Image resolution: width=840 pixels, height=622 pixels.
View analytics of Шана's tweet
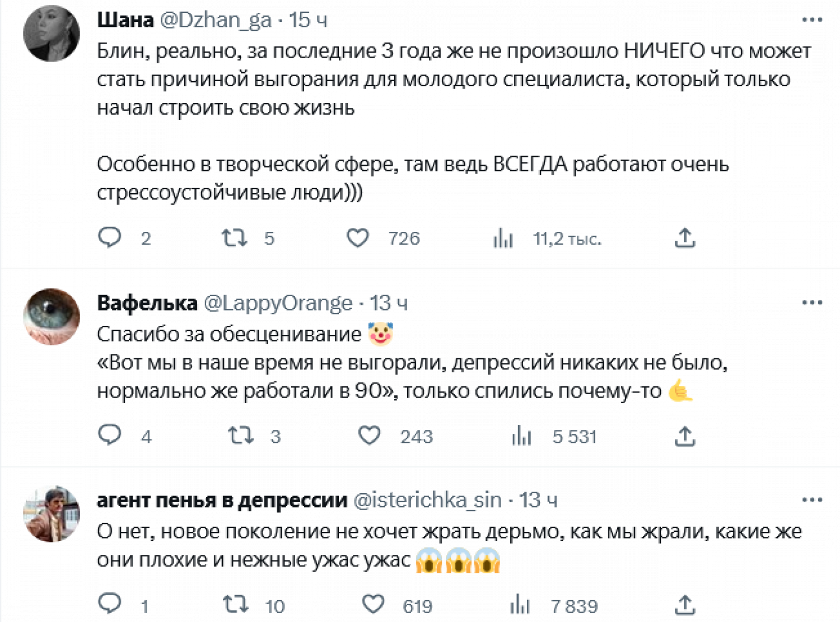(503, 239)
